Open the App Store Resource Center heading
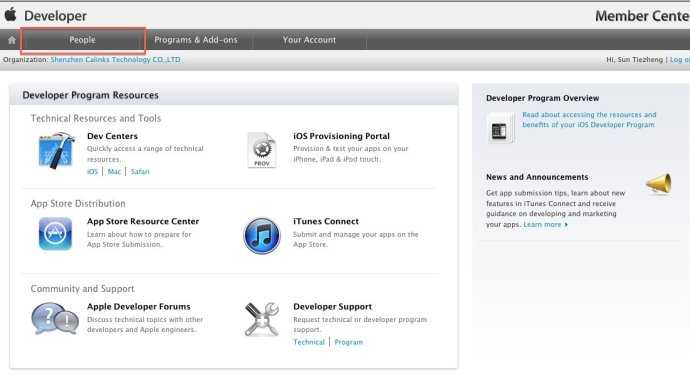The width and height of the screenshot is (690, 379). point(143,221)
